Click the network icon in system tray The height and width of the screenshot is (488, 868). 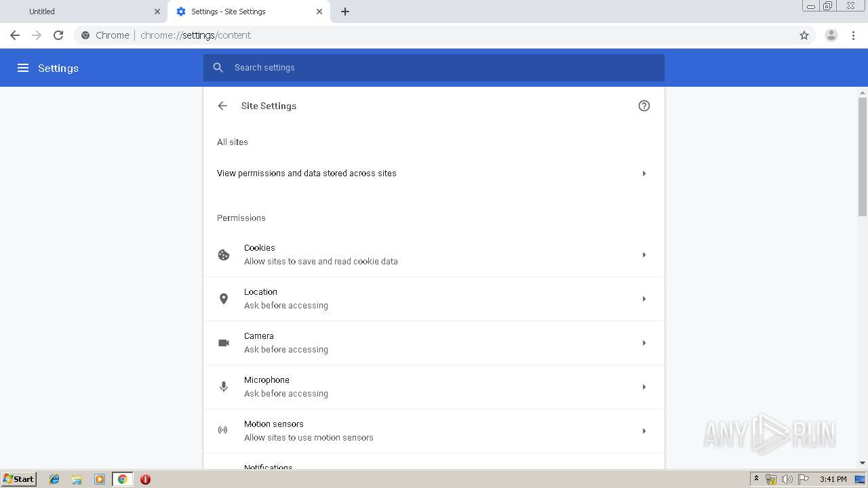771,479
